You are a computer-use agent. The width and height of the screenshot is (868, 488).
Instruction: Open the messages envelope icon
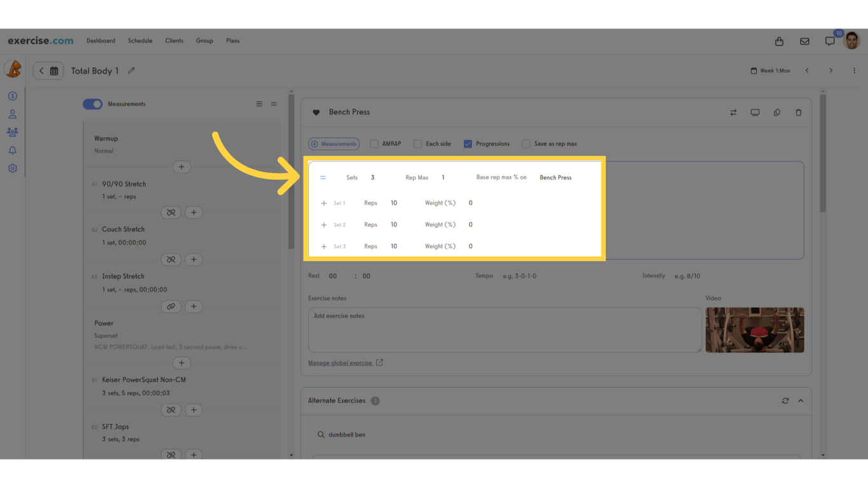tap(804, 41)
